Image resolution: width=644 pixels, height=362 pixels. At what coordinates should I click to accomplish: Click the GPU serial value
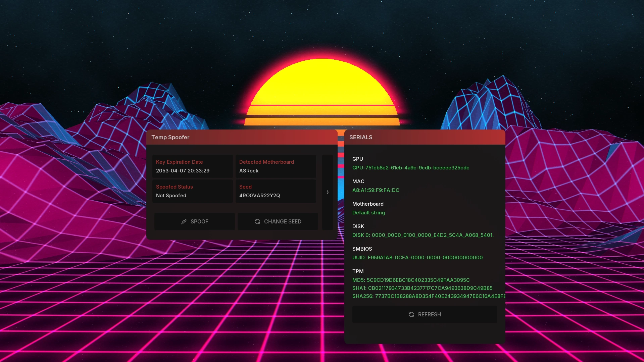pos(410,168)
